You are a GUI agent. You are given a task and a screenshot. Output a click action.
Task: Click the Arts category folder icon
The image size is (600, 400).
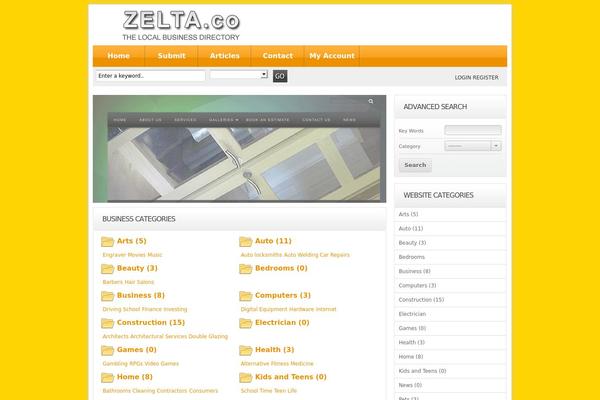point(108,242)
